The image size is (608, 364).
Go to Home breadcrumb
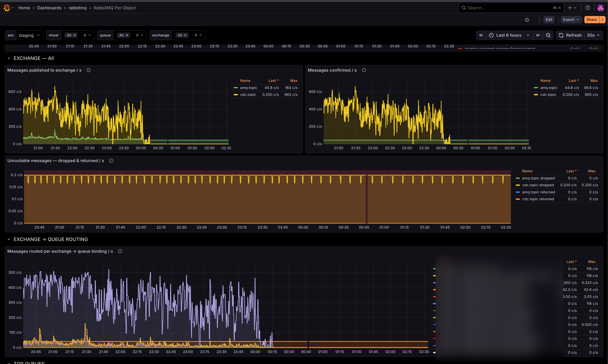click(x=24, y=8)
